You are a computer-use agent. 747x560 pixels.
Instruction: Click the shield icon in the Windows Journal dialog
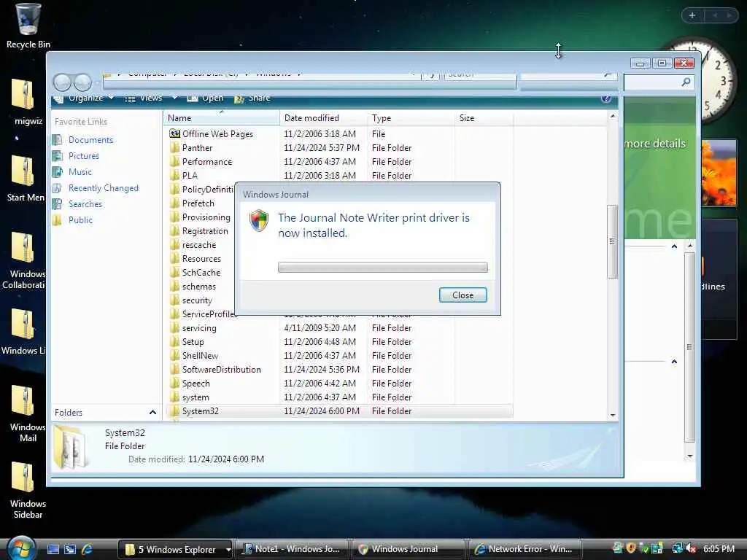259,221
